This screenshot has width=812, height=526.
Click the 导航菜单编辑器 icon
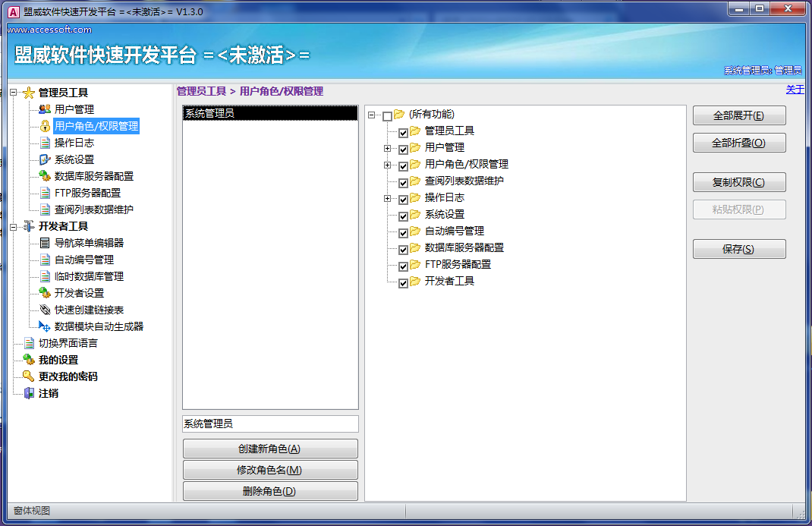pyautogui.click(x=45, y=243)
